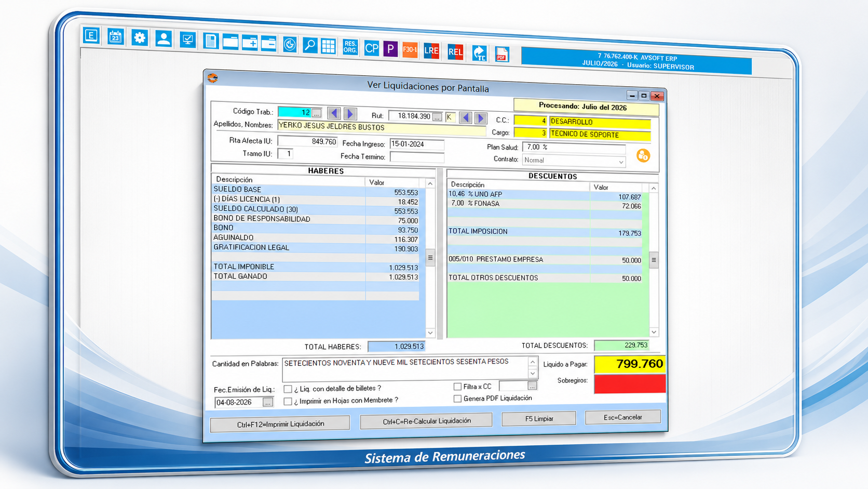Go to previous Rut arrow
The height and width of the screenshot is (489, 868).
[465, 117]
